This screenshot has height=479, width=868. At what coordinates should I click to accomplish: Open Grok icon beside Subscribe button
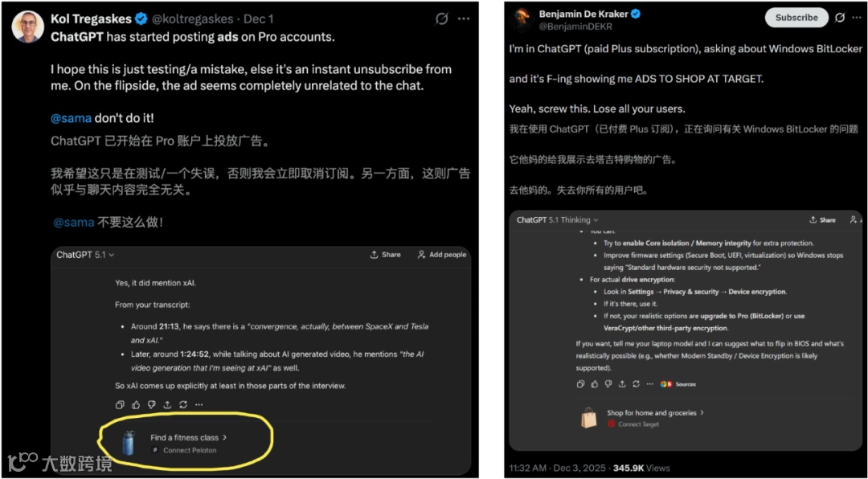coord(840,18)
